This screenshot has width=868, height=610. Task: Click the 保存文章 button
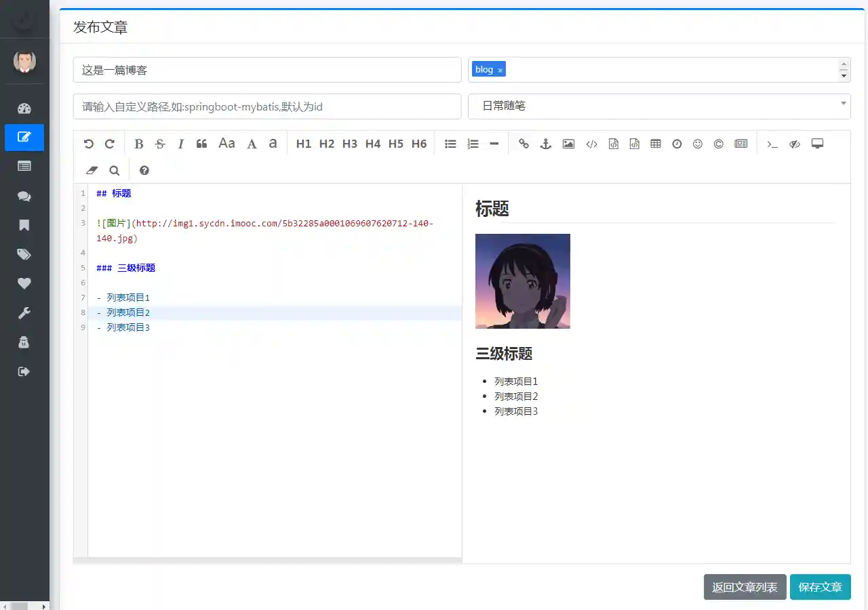[x=820, y=587]
